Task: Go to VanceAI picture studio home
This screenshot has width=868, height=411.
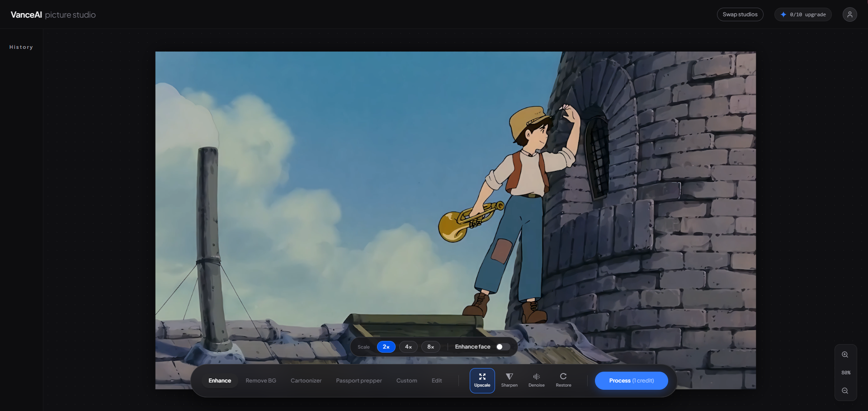Action: [x=53, y=15]
